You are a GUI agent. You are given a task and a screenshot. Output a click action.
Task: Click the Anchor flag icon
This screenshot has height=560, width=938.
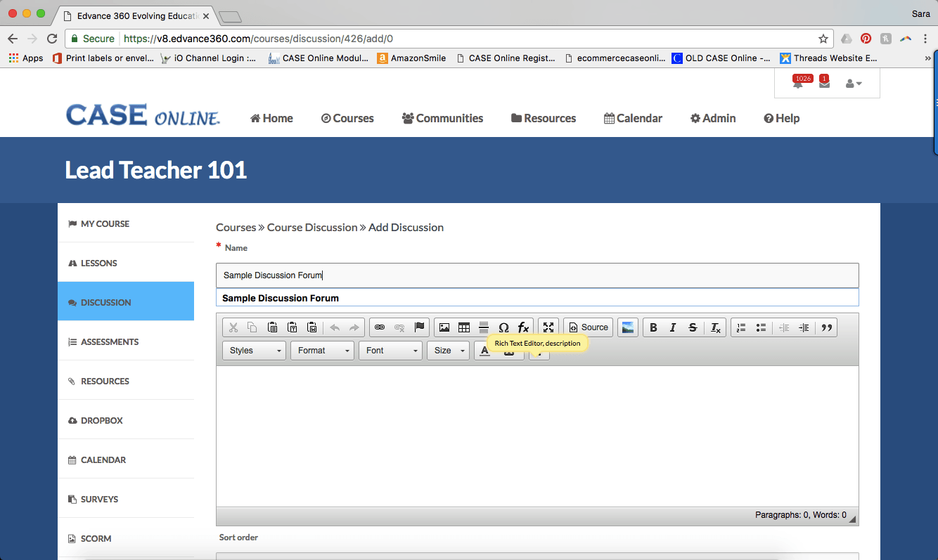(420, 327)
